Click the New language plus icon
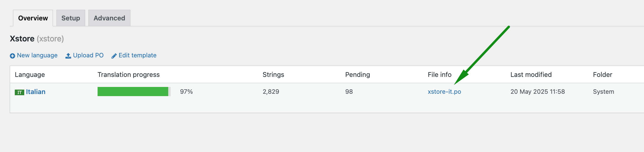Screen dimensions: 644x152 (12, 56)
